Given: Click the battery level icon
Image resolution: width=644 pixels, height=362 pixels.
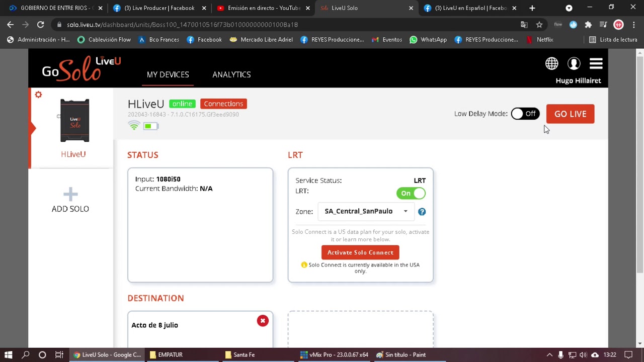Looking at the screenshot, I should click(150, 126).
